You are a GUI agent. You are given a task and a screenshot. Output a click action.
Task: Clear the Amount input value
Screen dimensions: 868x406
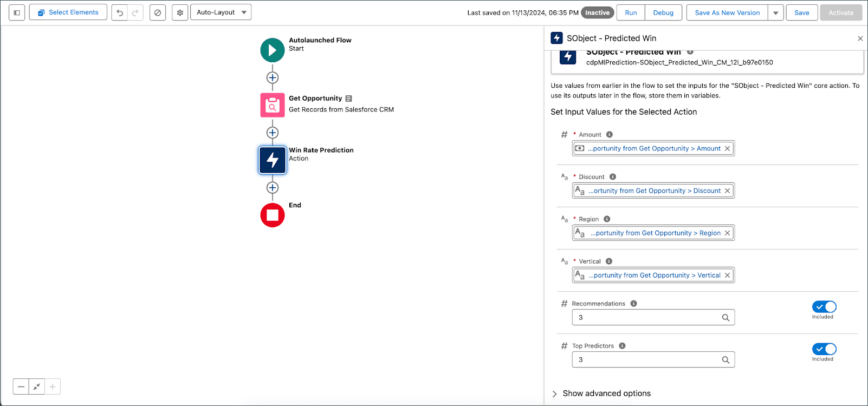click(727, 148)
